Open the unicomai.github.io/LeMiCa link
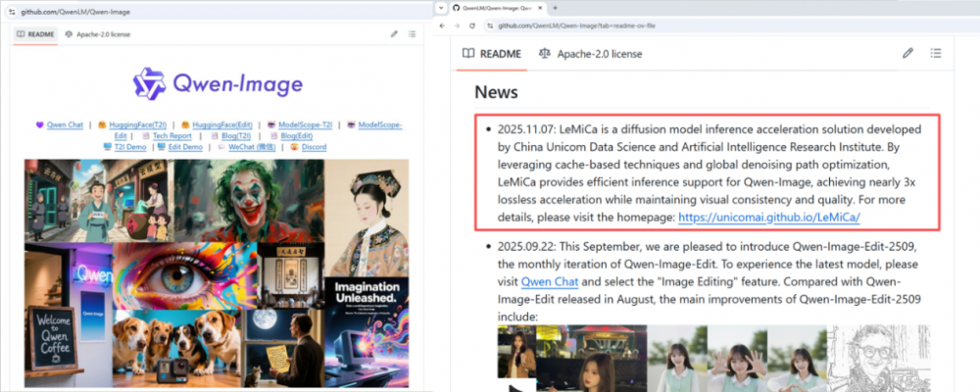980x392 pixels. (768, 217)
